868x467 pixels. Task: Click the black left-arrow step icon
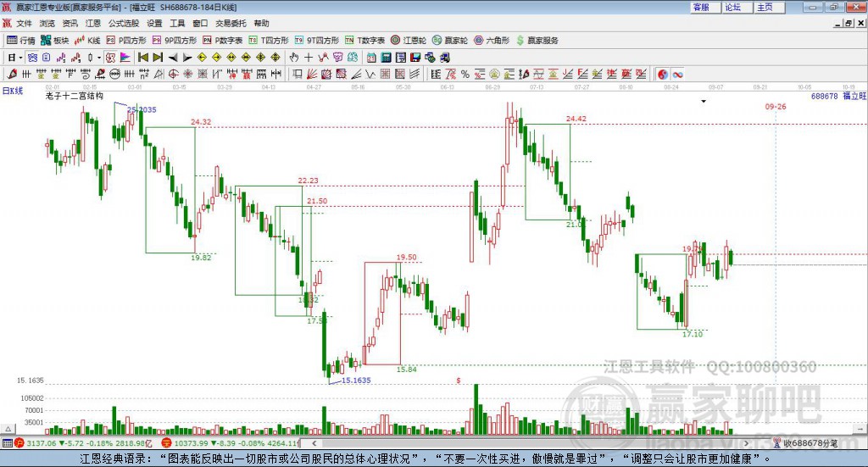[x=173, y=57]
